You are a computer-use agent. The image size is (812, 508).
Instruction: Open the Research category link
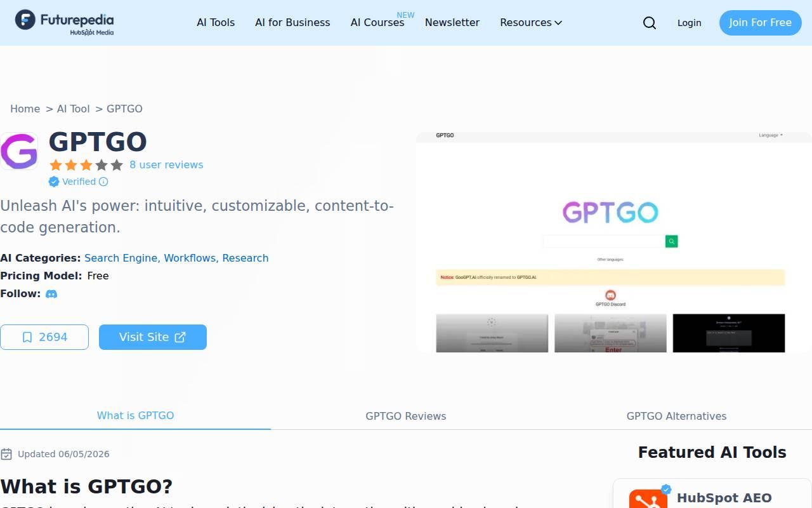246,258
